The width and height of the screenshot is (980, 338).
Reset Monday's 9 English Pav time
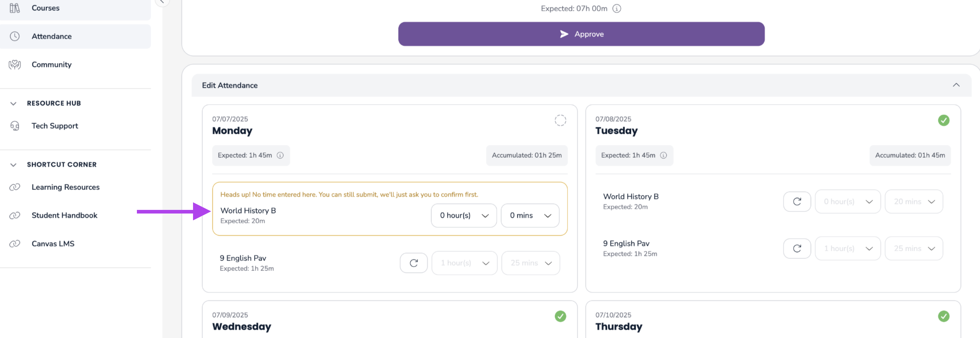pyautogui.click(x=414, y=263)
